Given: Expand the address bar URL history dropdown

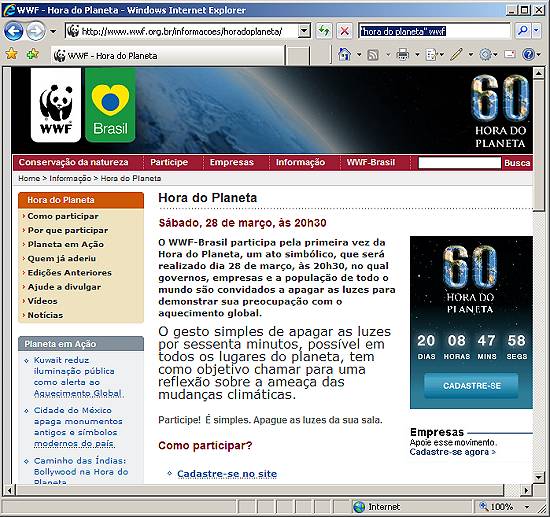Looking at the screenshot, I should coord(304,32).
